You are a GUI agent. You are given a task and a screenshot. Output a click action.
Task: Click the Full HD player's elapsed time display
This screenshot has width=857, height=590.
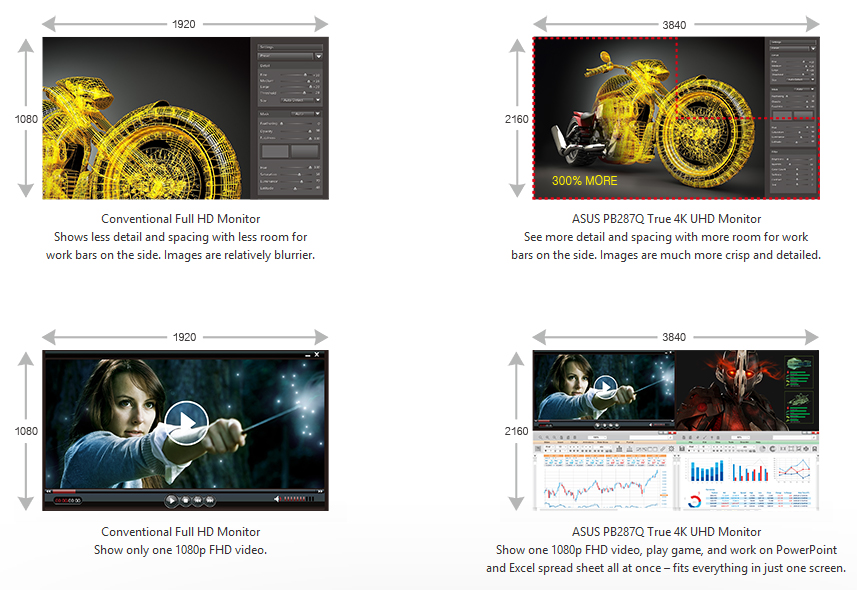68,500
